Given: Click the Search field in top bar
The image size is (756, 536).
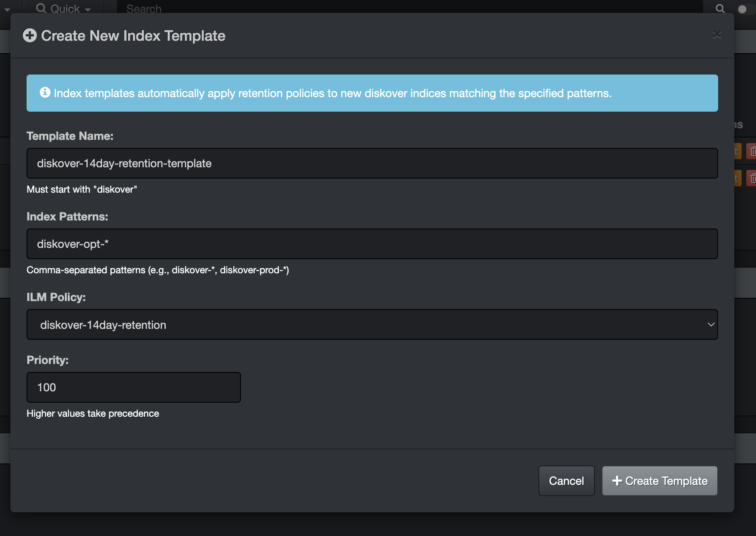Looking at the screenshot, I should [x=409, y=7].
